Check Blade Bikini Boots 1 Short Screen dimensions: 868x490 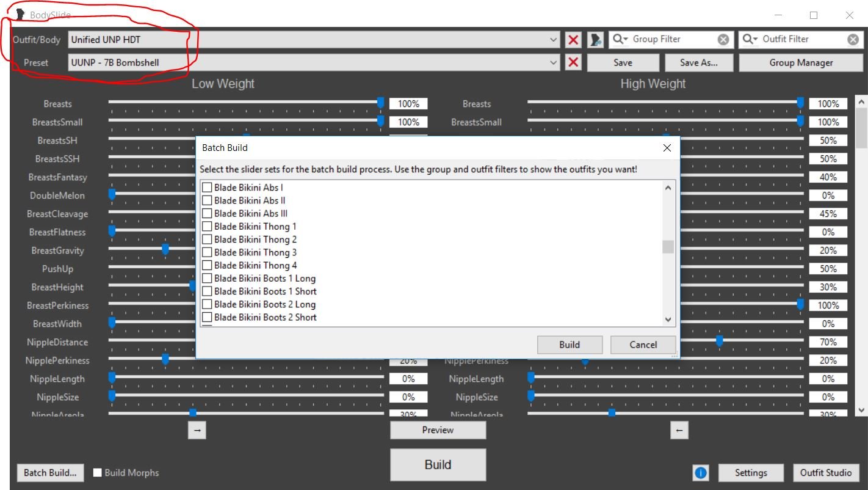tap(207, 291)
